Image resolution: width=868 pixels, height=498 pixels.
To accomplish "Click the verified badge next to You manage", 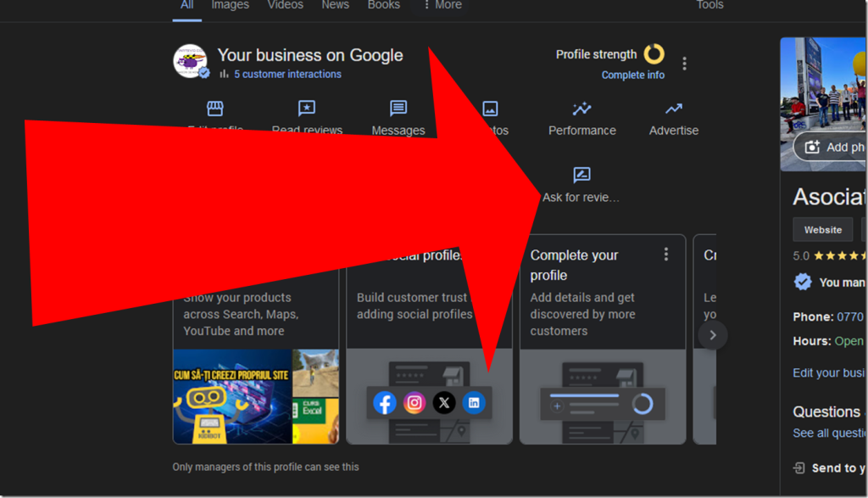I will [x=803, y=282].
